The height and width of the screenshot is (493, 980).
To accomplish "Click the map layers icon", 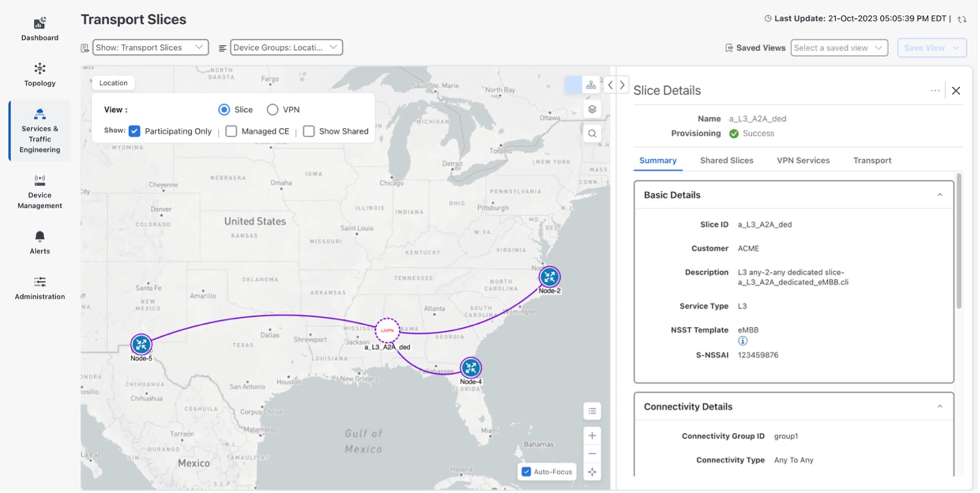I will [592, 109].
